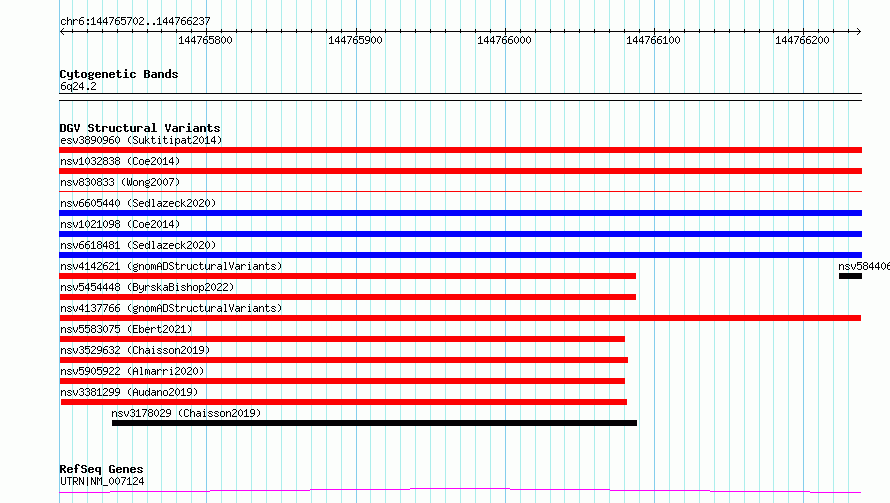
Task: Select the red esv3890960 variant bar
Action: (x=460, y=150)
